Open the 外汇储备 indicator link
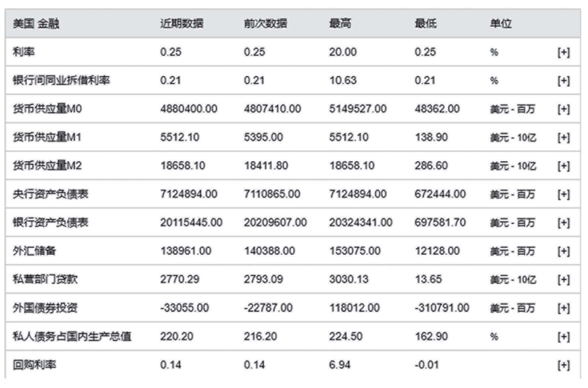This screenshot has width=588, height=388. pos(34,251)
